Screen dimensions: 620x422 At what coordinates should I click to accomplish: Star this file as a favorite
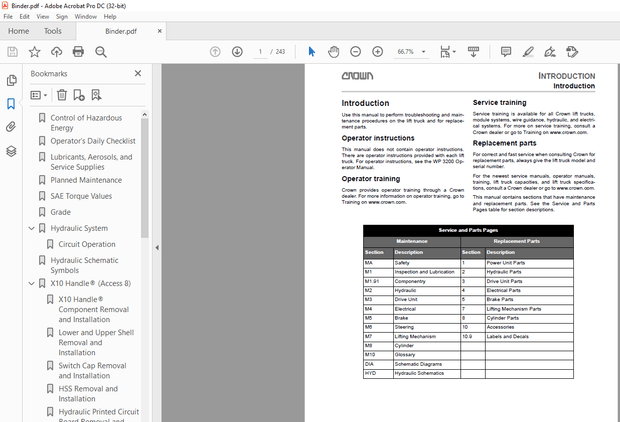tap(34, 52)
